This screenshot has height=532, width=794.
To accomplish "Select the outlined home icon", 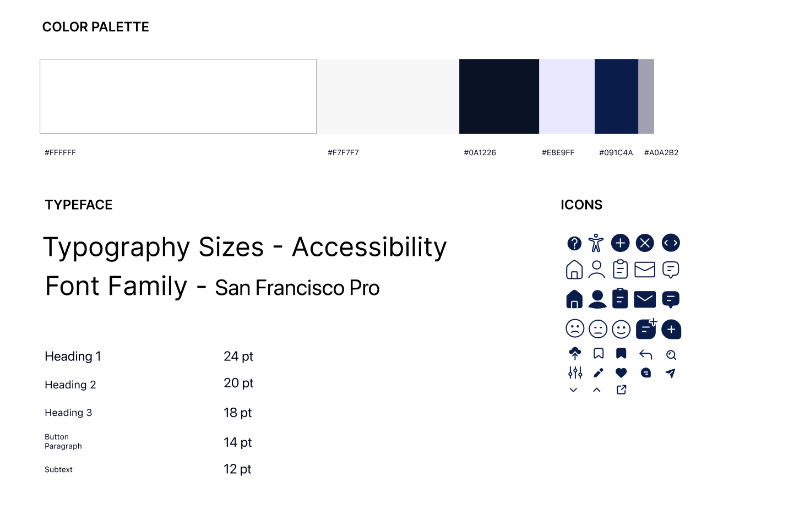I will (x=574, y=270).
